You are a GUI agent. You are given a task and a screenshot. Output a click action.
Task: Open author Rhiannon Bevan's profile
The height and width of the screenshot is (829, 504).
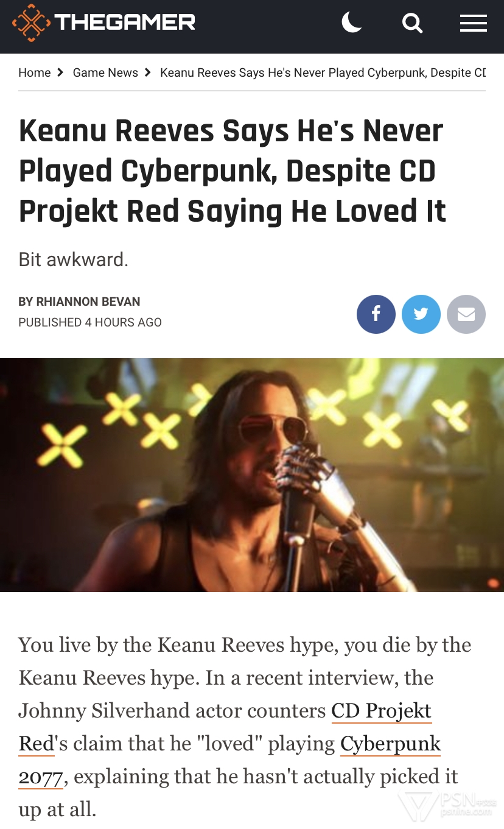(79, 302)
